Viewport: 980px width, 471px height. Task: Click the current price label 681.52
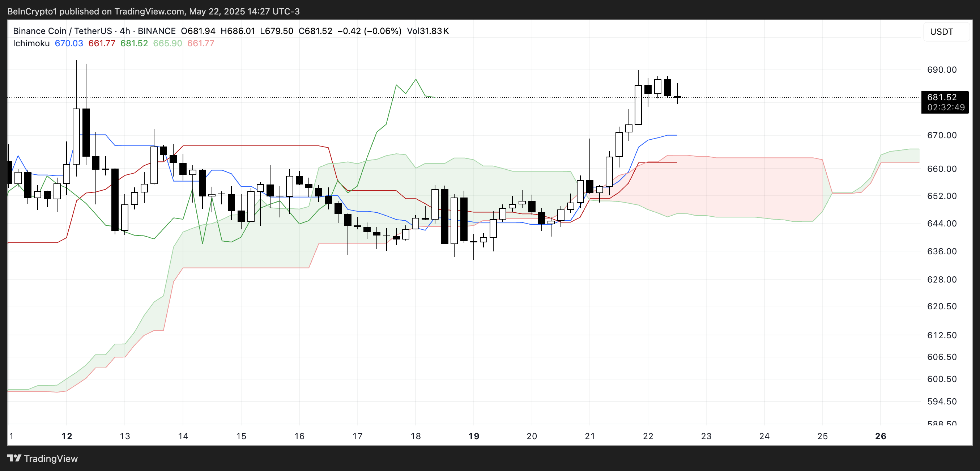click(x=942, y=97)
